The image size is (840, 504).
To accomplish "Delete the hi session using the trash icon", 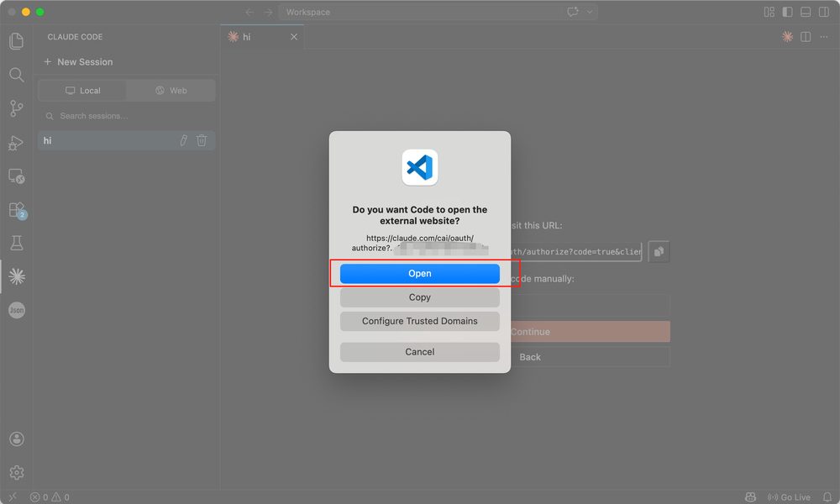I will [202, 140].
